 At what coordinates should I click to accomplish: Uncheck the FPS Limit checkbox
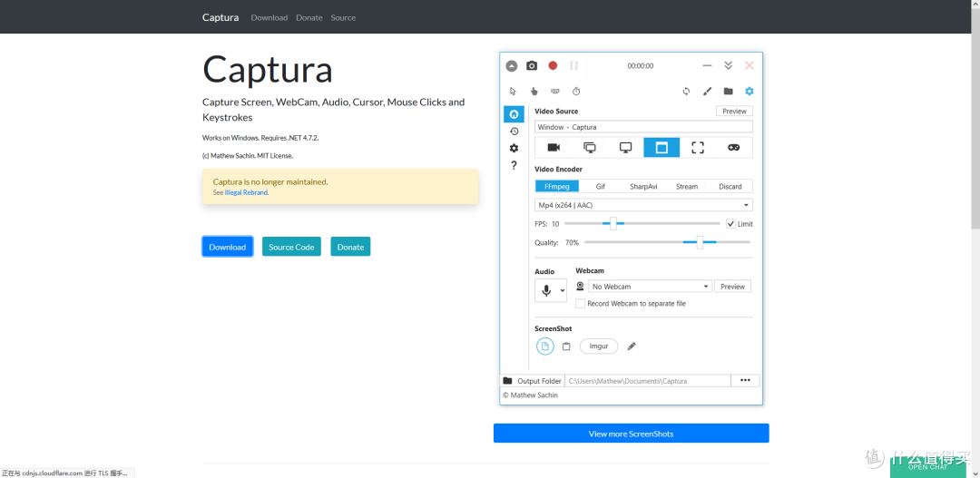coord(730,224)
